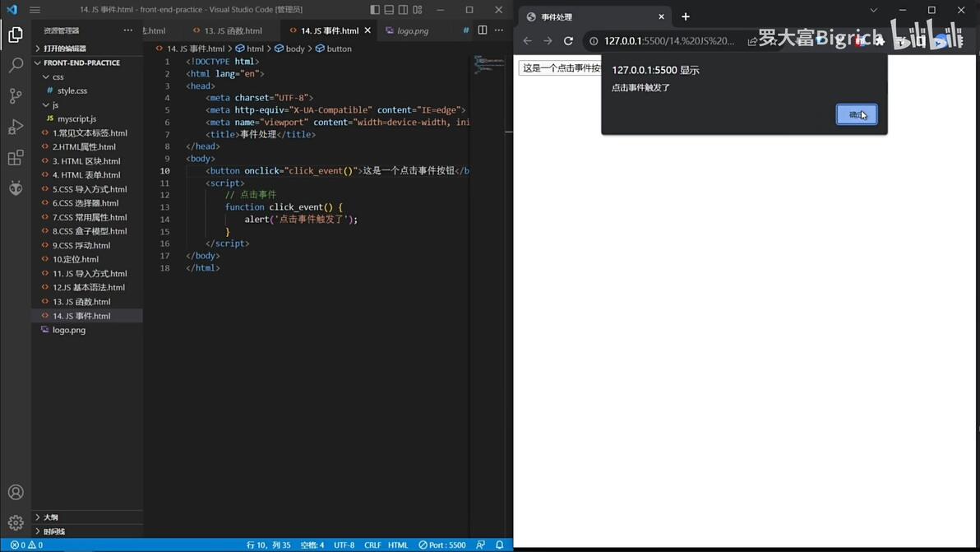Click the site info icon in address bar
Screen dimensions: 980x552
[594, 40]
